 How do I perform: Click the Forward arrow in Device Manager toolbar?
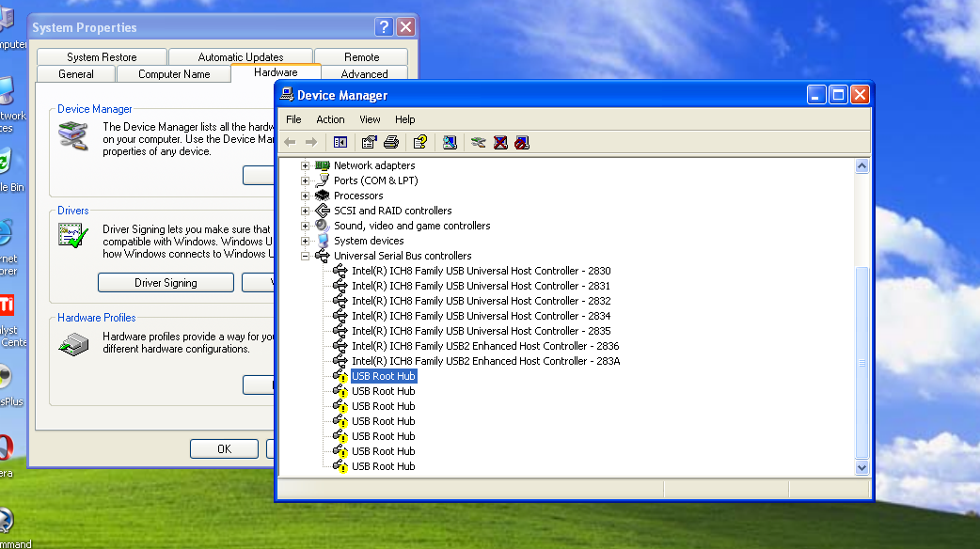tap(311, 142)
